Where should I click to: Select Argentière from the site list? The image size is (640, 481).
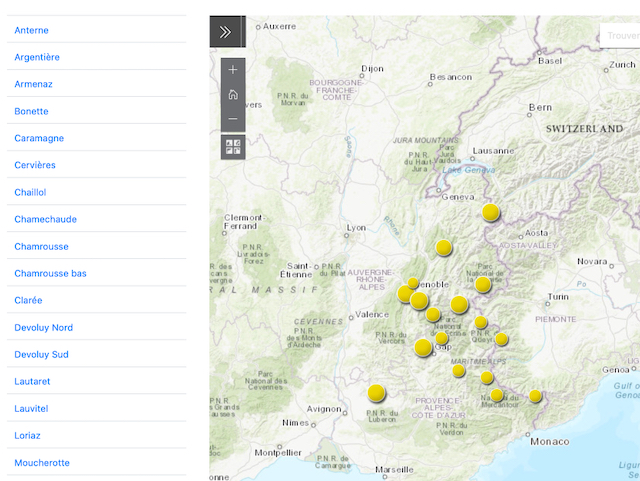point(37,57)
